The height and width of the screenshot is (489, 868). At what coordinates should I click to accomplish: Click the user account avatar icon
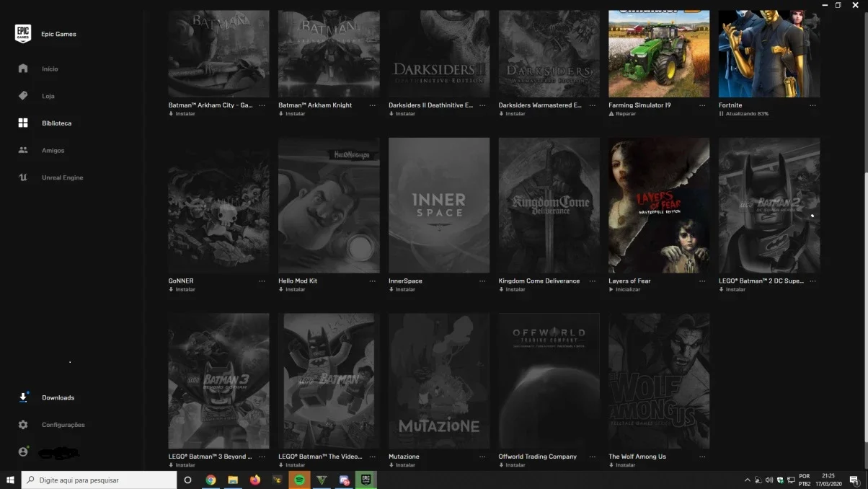click(23, 451)
